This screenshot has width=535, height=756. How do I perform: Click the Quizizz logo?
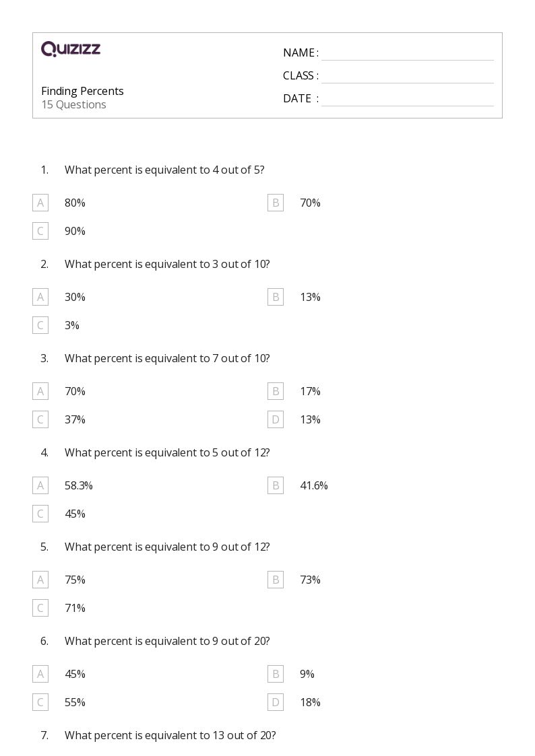point(71,48)
